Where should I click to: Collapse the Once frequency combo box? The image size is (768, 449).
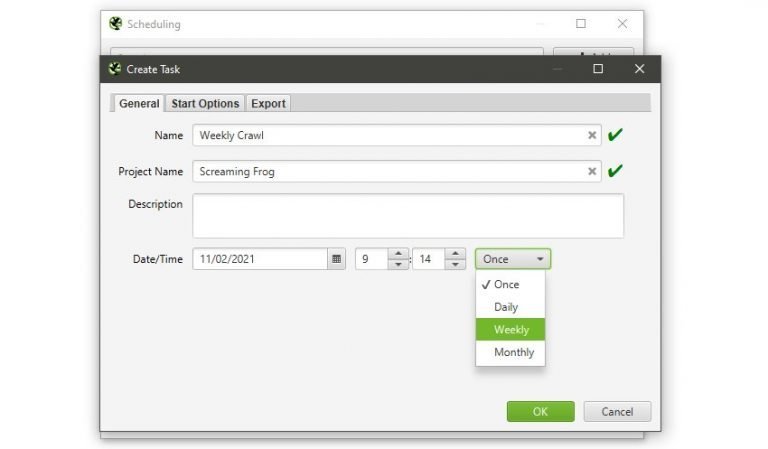512,259
